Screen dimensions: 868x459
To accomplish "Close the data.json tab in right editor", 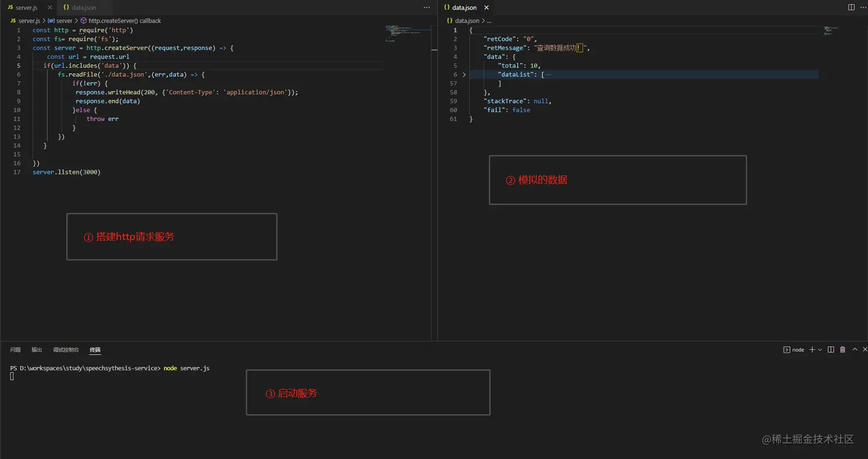I will coord(486,7).
